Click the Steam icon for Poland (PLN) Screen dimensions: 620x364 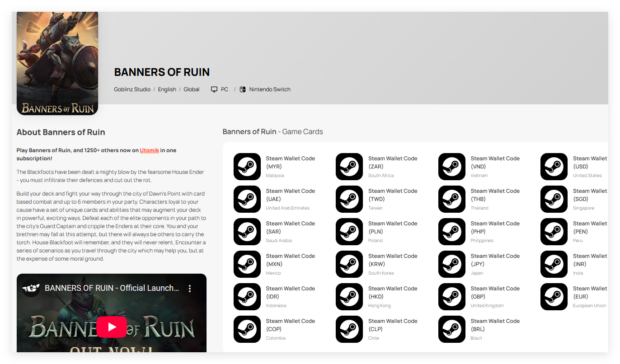coord(349,232)
